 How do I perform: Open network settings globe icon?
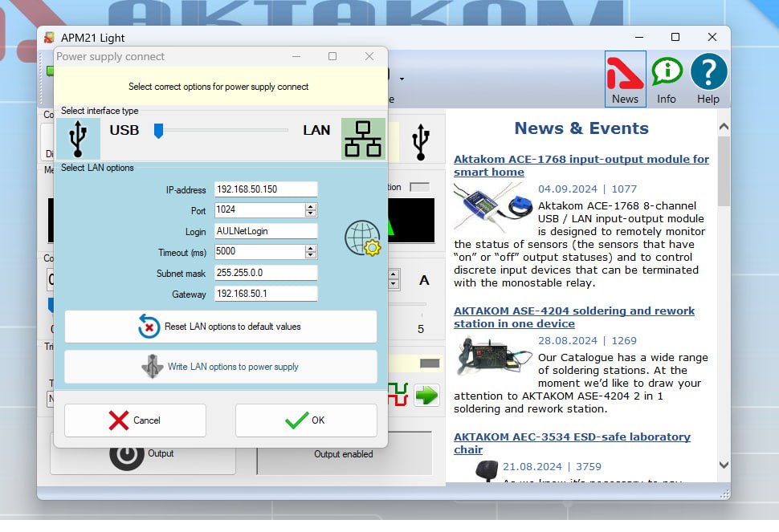(363, 238)
